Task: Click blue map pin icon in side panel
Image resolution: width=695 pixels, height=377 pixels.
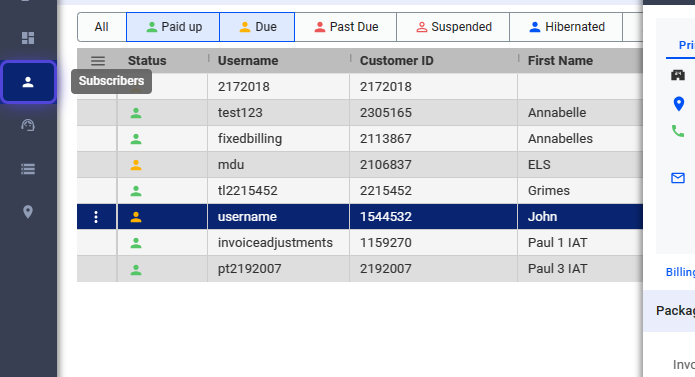Action: (x=679, y=104)
